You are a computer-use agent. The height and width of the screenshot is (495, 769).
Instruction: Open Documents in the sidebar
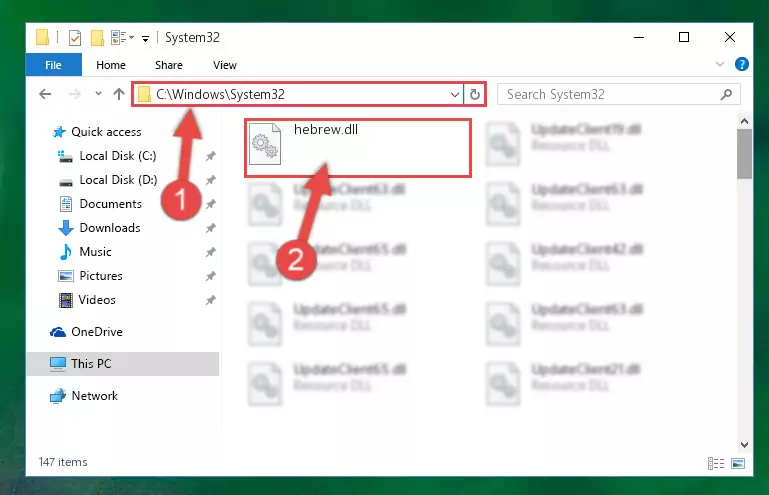pos(110,204)
